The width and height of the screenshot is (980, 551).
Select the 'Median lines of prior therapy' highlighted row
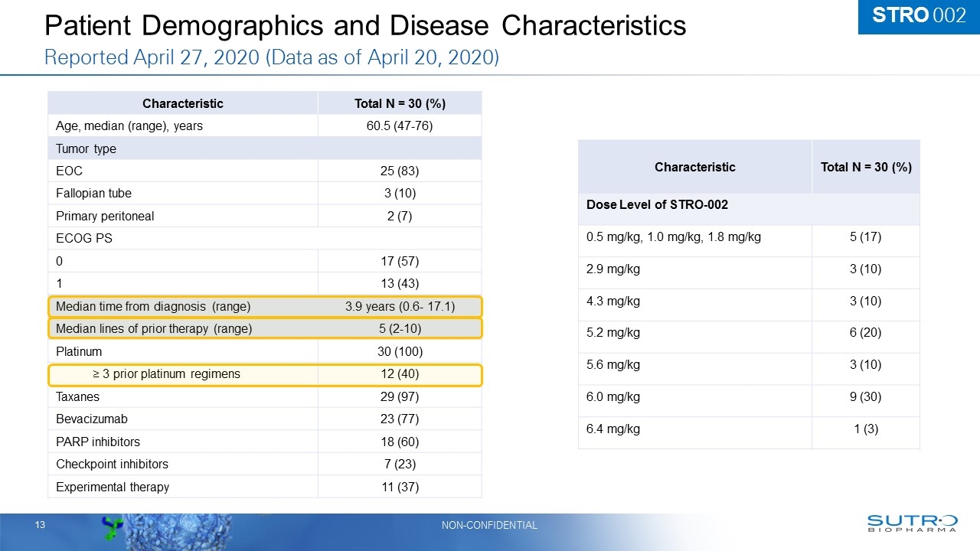coord(264,328)
